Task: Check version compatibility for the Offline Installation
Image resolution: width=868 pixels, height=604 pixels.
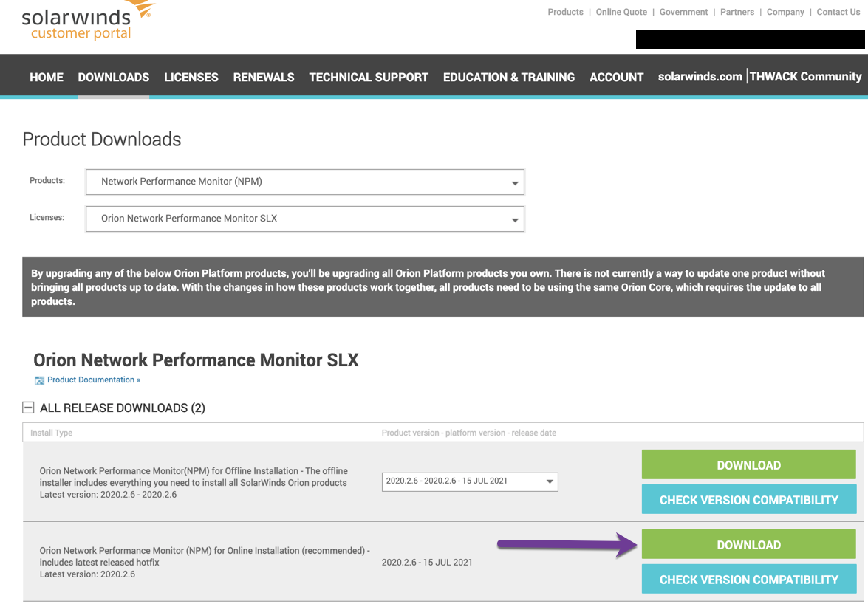Action: (x=749, y=499)
